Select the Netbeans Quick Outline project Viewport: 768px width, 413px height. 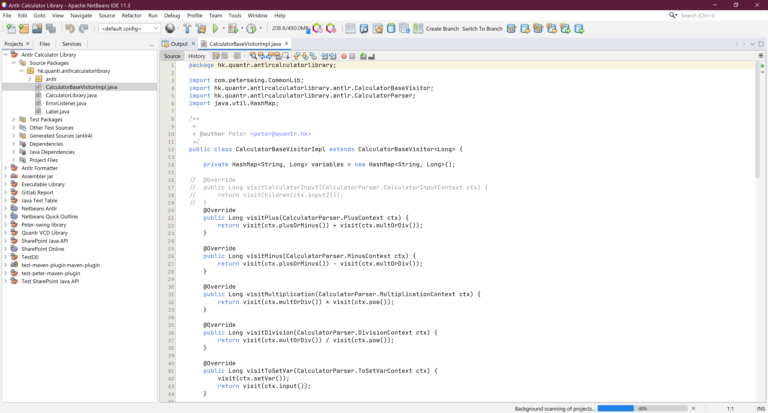(x=49, y=217)
